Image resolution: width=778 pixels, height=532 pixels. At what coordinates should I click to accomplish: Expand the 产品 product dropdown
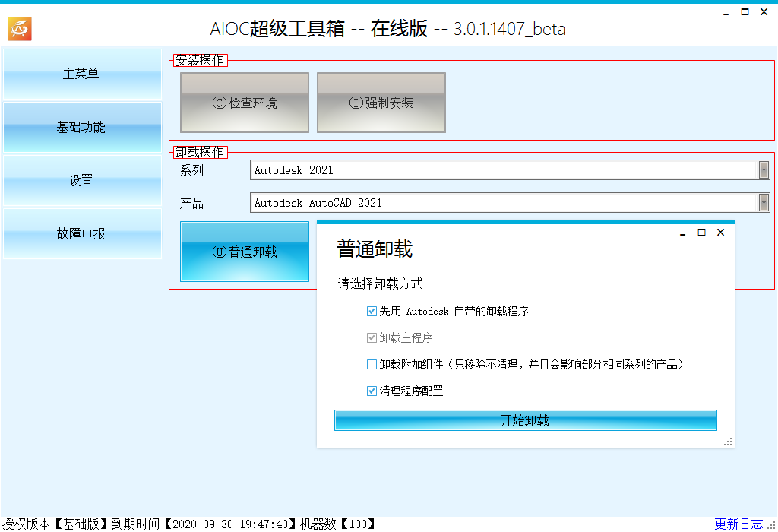[765, 203]
